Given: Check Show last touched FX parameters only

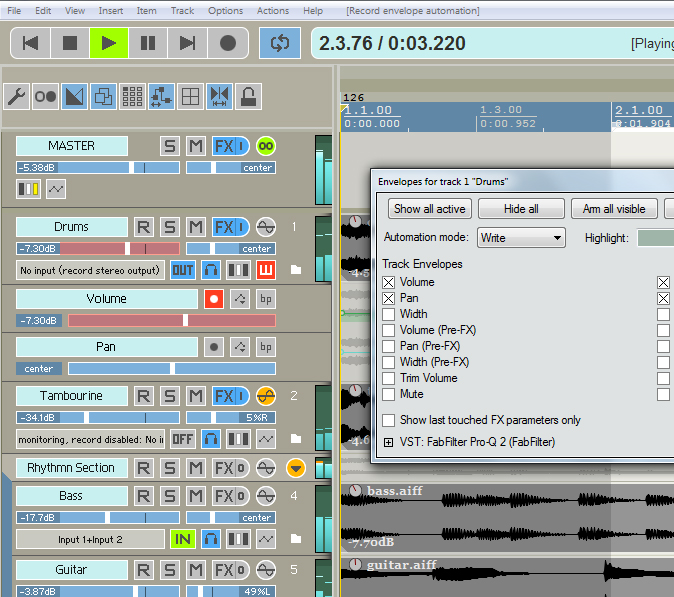Looking at the screenshot, I should point(389,420).
